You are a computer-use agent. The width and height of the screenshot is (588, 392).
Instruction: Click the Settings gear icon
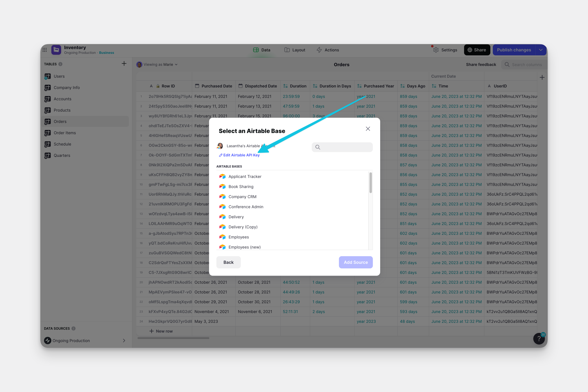pyautogui.click(x=436, y=50)
